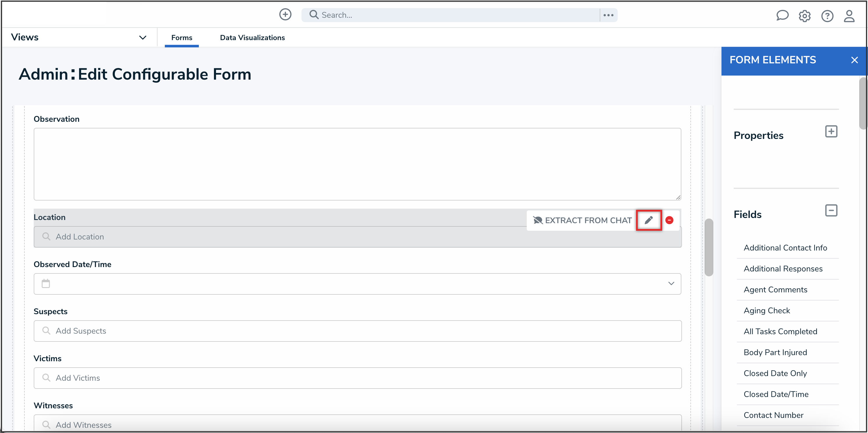The height and width of the screenshot is (433, 868).
Task: Click the search options ellipsis icon
Action: tap(608, 15)
